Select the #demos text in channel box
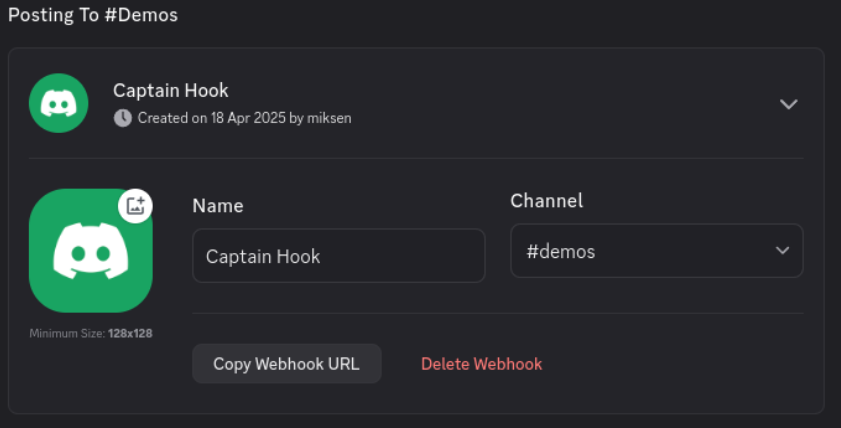841x428 pixels. [x=561, y=251]
